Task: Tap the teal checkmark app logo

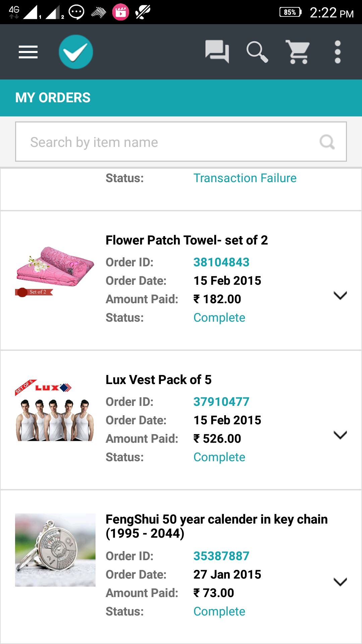Action: tap(76, 52)
